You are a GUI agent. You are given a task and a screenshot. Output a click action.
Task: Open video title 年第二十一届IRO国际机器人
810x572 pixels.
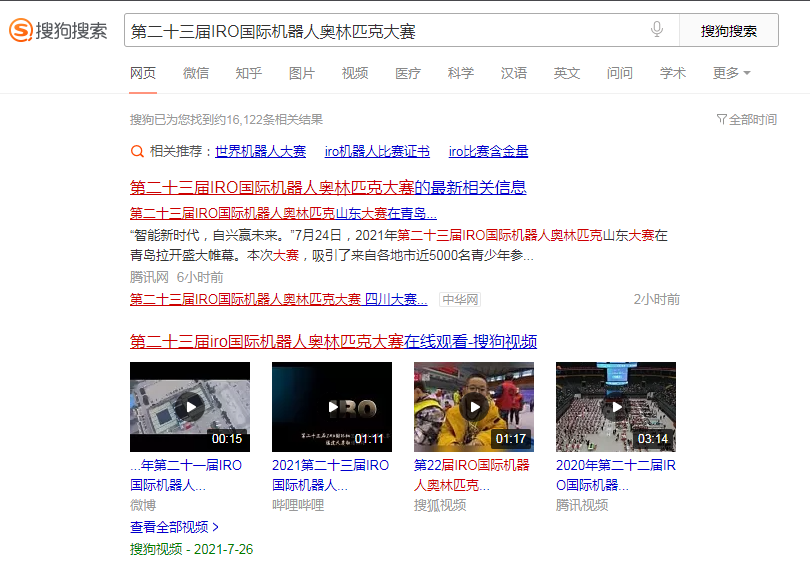point(186,475)
